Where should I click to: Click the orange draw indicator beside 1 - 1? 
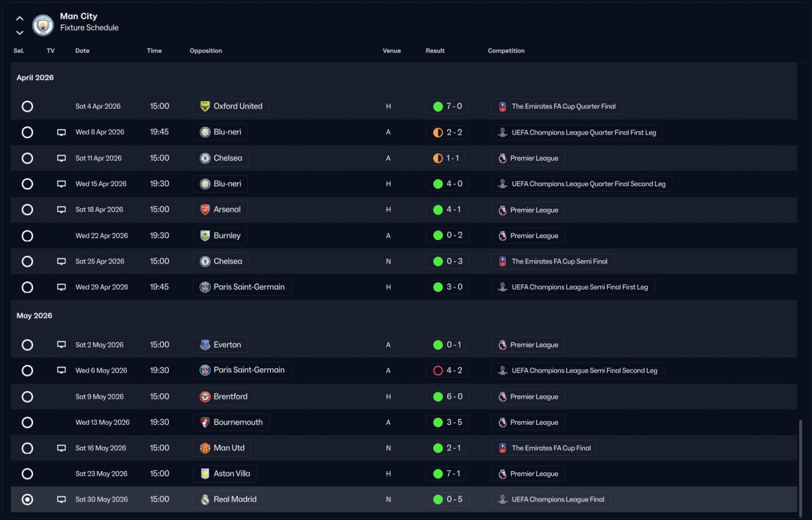438,158
